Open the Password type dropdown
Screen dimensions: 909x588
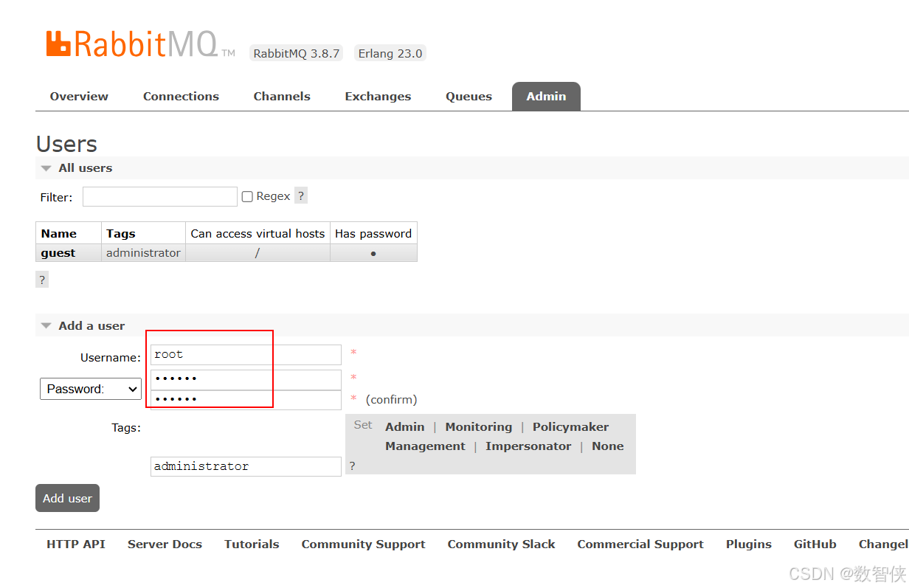point(91,389)
